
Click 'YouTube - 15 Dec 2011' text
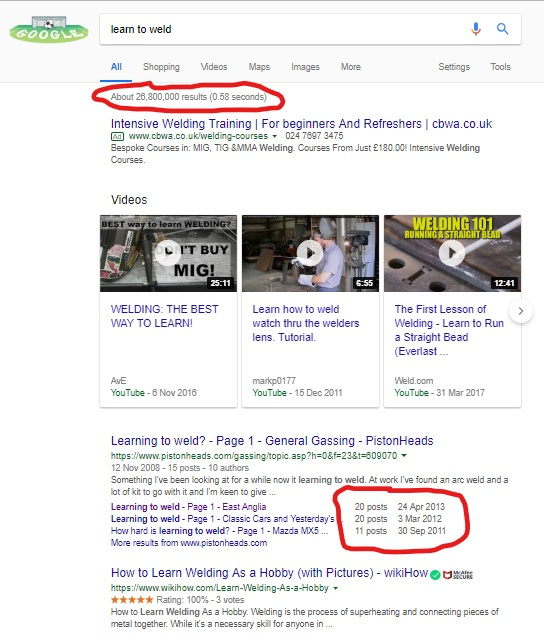click(x=297, y=393)
